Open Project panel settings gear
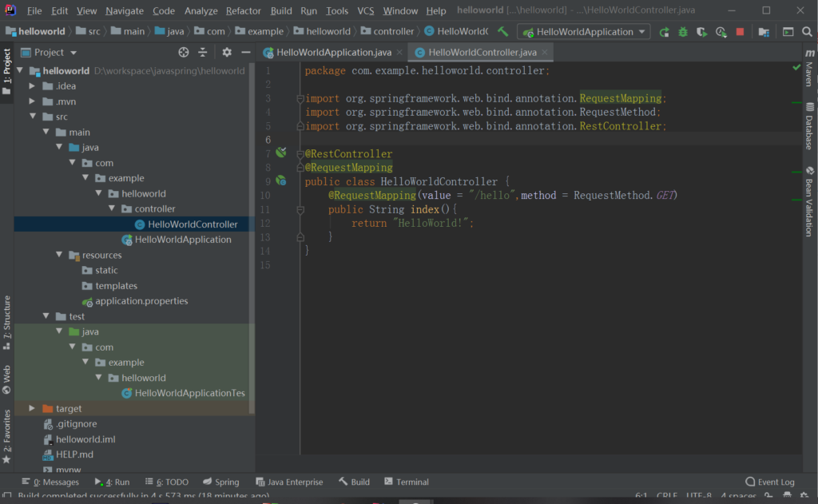The image size is (818, 504). pos(226,52)
